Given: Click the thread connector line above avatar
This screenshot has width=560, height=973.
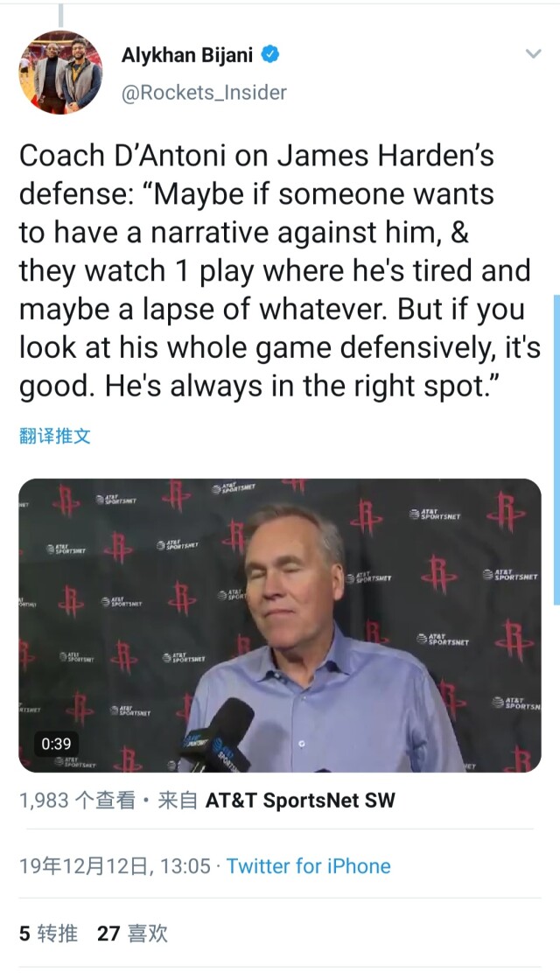Looking at the screenshot, I should point(61,15).
